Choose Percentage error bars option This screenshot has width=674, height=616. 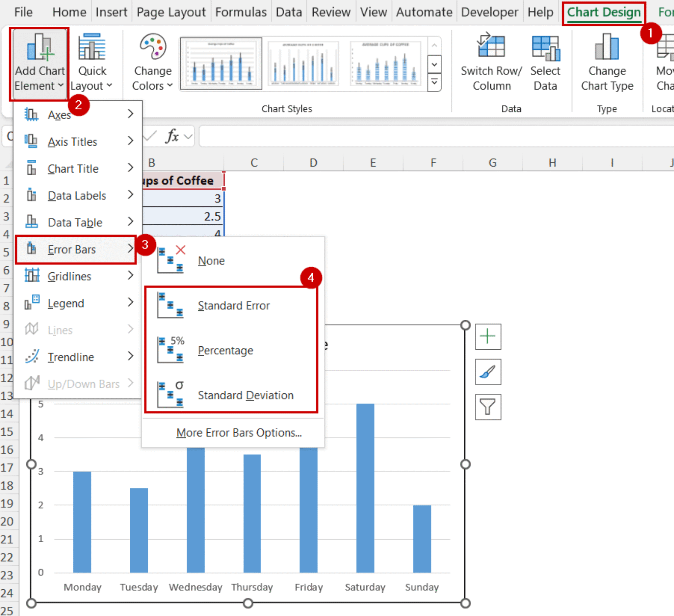(x=226, y=350)
